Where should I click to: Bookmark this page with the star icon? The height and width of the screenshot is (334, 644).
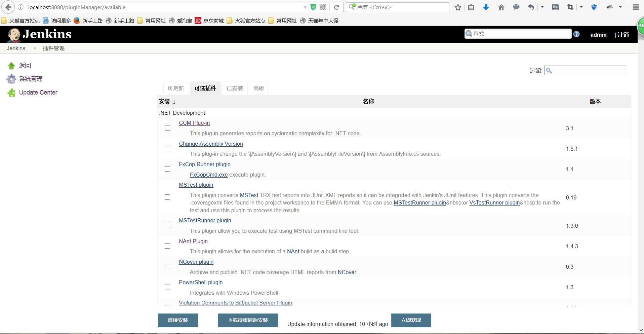tap(458, 7)
